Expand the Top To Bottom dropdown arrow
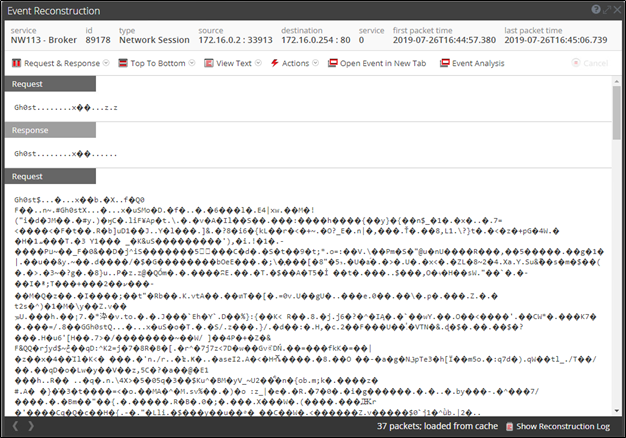 point(192,63)
